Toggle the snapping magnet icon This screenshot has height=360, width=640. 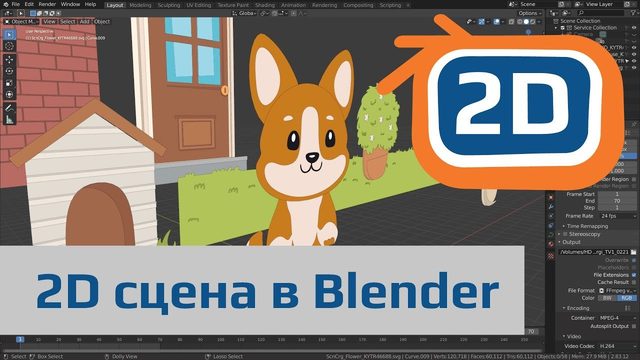tap(275, 13)
